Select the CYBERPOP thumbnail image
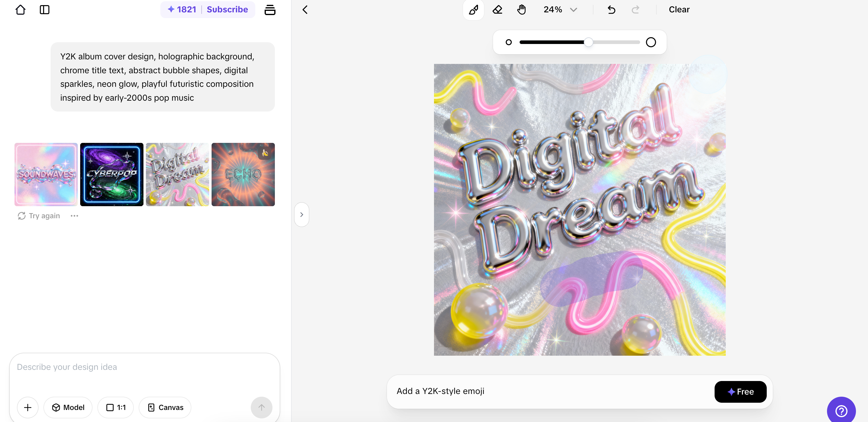 pyautogui.click(x=112, y=174)
